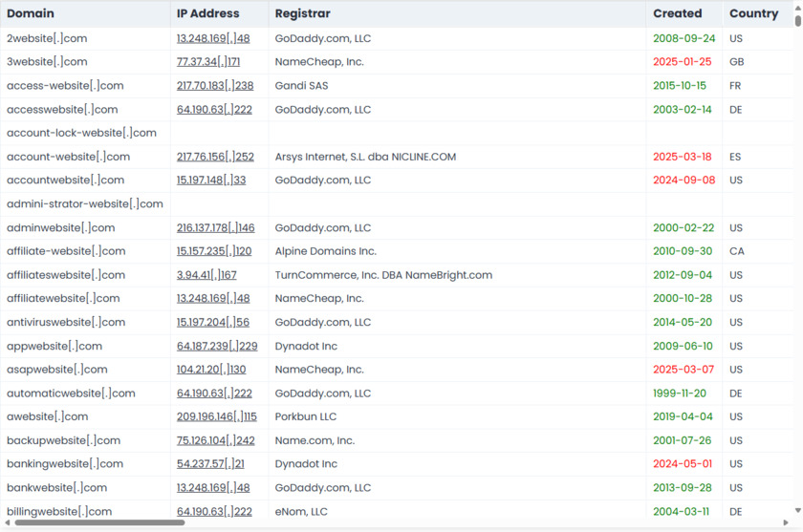Select domain bankingwebsite[.]com
The image size is (803, 532).
click(65, 464)
